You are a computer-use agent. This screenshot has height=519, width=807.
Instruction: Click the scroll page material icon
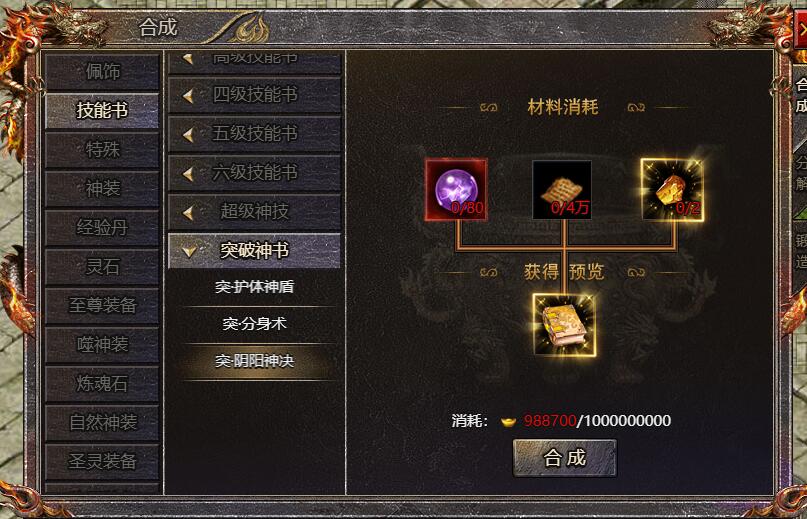click(562, 189)
